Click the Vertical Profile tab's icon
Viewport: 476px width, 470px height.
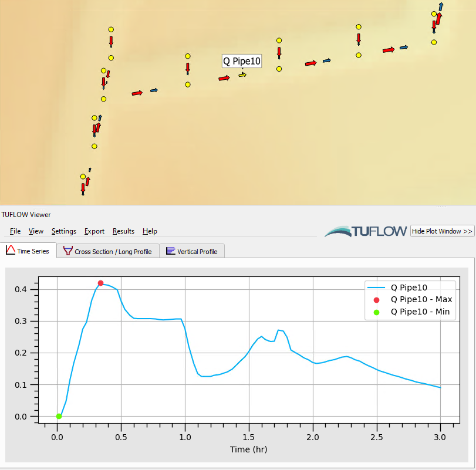point(171,251)
